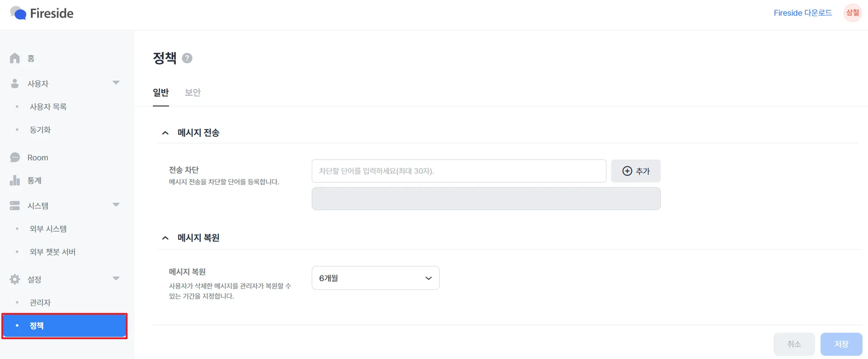Open the home icon in sidebar
Image resolution: width=868 pixels, height=359 pixels.
[15, 58]
